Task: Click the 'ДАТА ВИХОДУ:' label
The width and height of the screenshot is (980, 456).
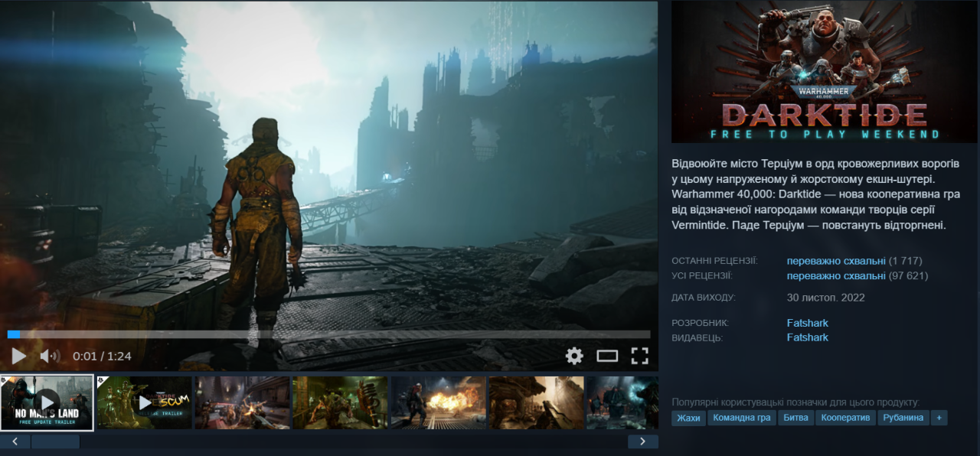Action: (703, 298)
